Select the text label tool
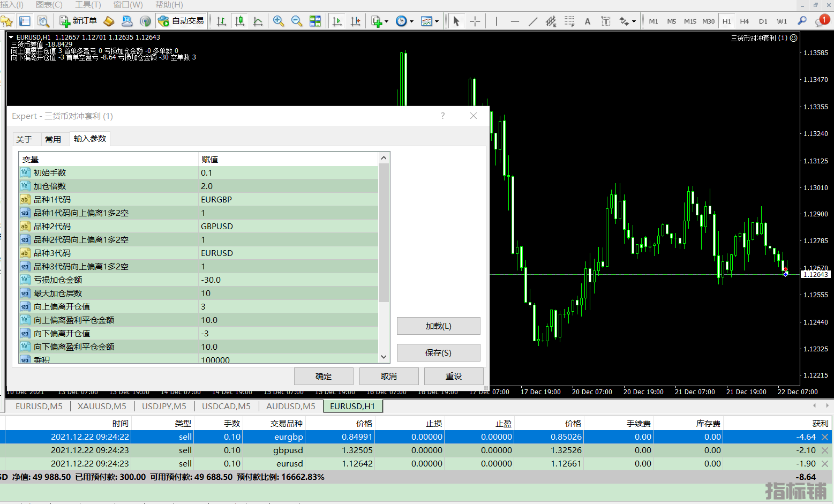Image resolution: width=834 pixels, height=504 pixels. [606, 21]
